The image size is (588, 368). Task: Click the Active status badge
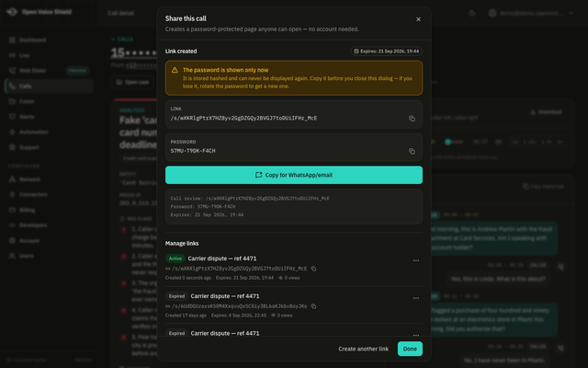(x=175, y=259)
